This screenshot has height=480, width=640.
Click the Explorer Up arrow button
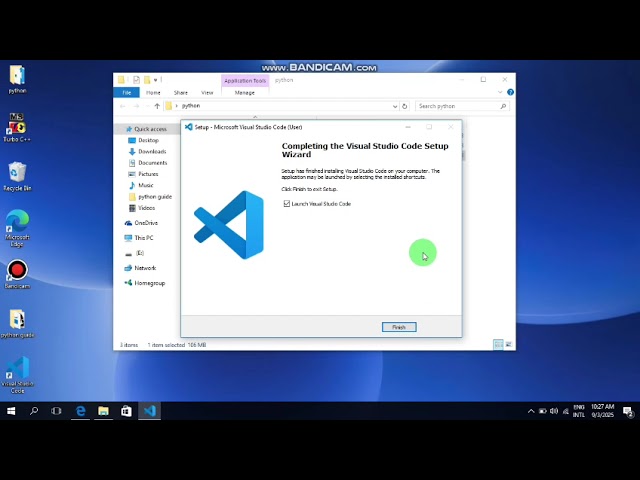point(157,106)
